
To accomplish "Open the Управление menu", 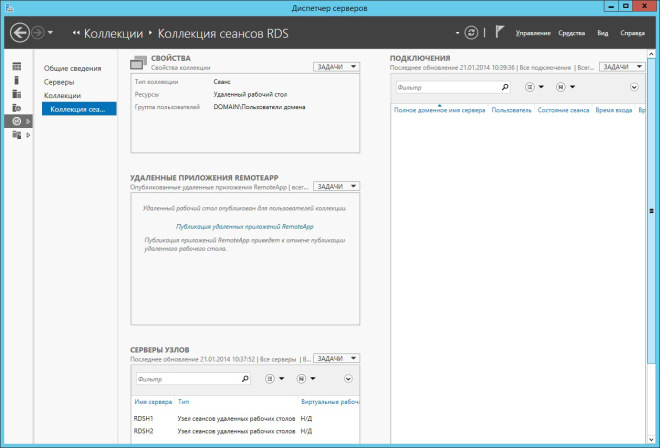I will tap(532, 34).
